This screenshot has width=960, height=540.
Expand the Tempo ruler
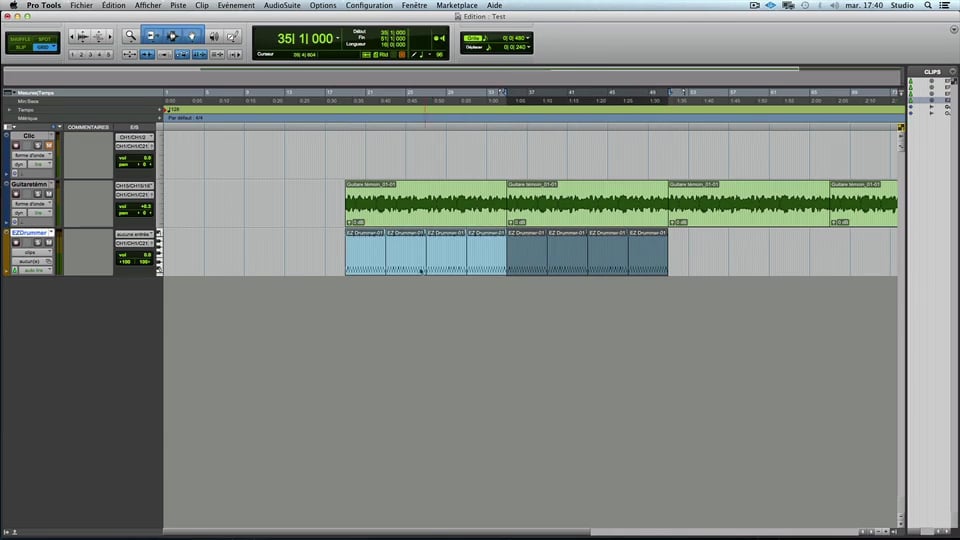click(9, 110)
